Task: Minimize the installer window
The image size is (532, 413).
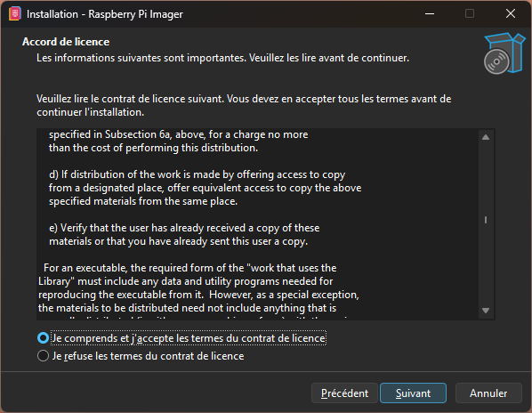Action: tap(430, 14)
